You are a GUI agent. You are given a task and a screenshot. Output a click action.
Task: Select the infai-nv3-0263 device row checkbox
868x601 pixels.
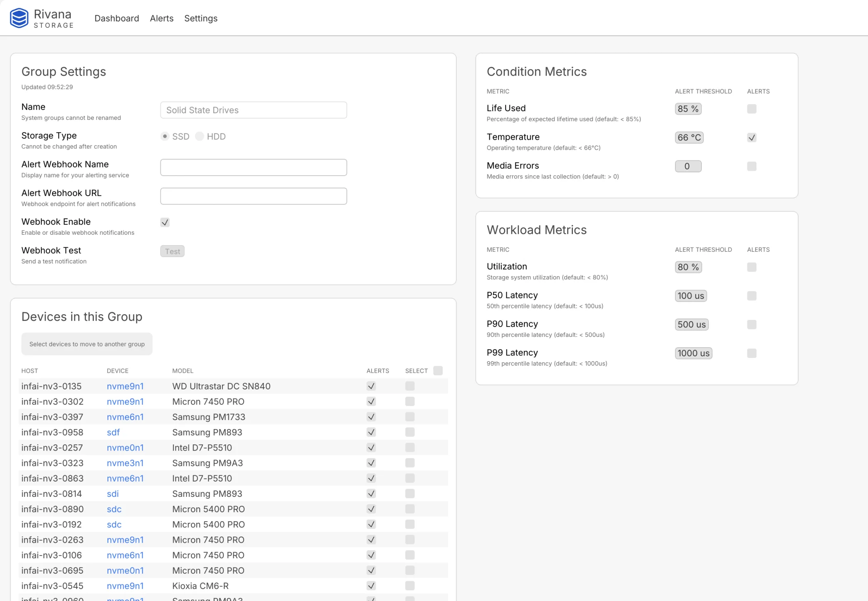coord(410,540)
